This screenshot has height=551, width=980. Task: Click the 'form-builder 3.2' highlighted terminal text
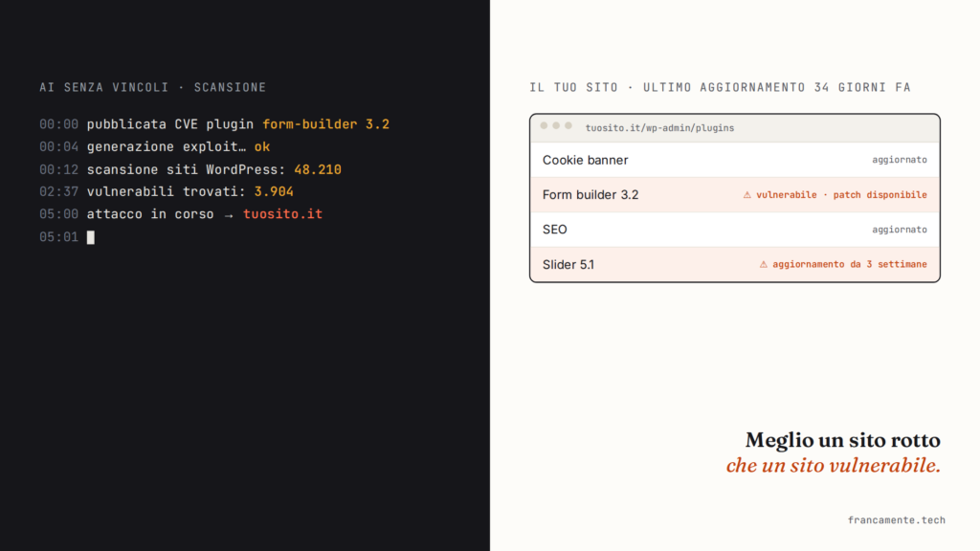[x=325, y=124]
